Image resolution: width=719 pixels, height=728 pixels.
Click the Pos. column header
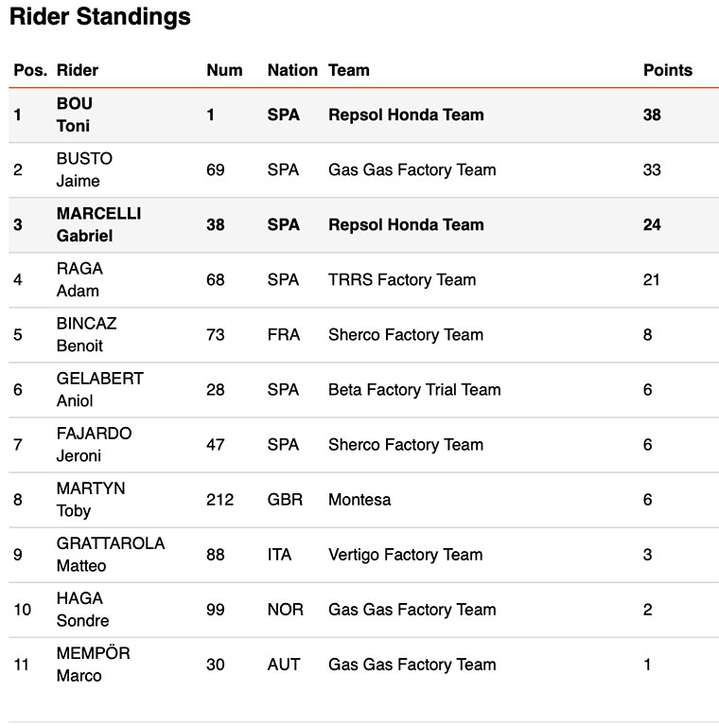(30, 70)
